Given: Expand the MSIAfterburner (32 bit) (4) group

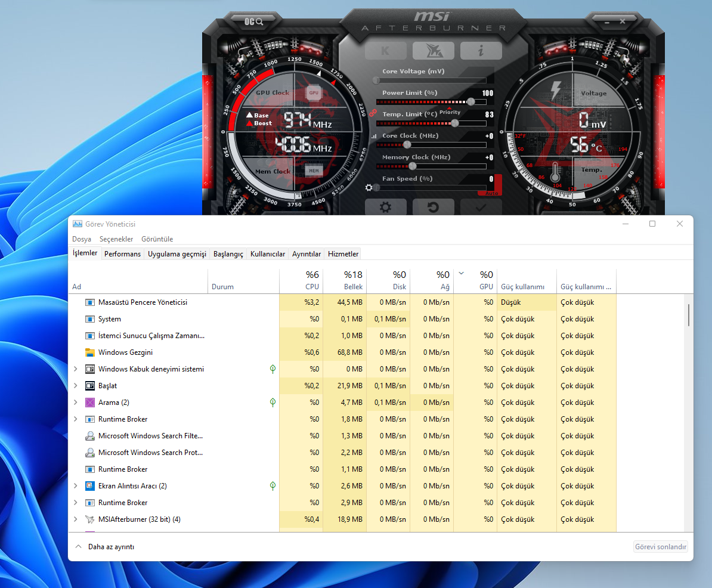Looking at the screenshot, I should pos(75,519).
